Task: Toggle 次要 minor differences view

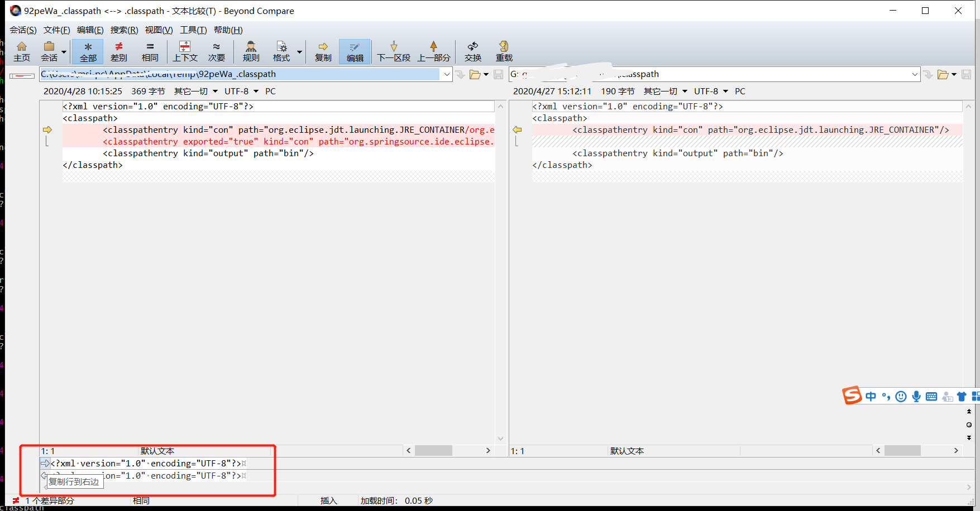Action: point(217,51)
